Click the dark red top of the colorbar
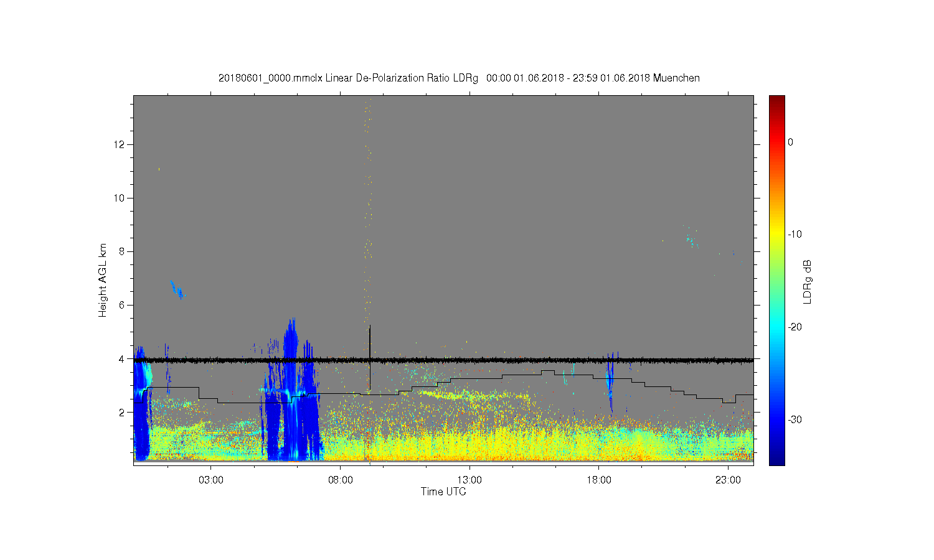934x560 pixels. coord(777,100)
